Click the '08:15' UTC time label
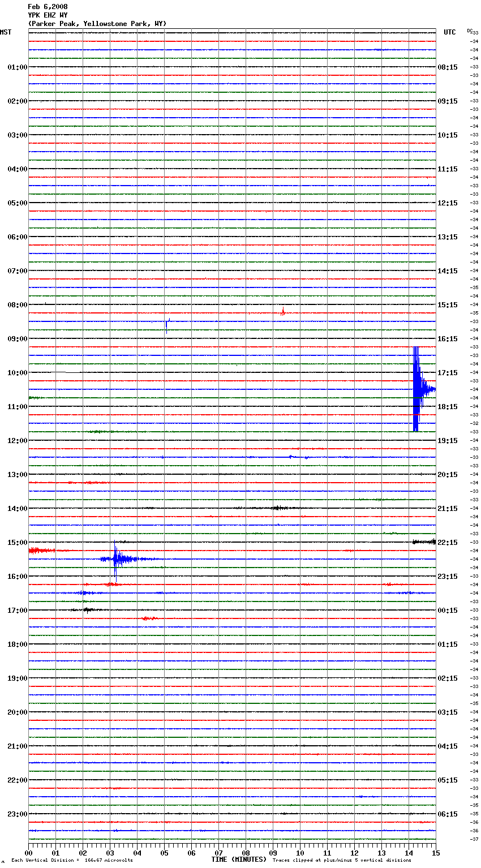Image resolution: width=481 pixels, height=868 pixels. pyautogui.click(x=448, y=67)
